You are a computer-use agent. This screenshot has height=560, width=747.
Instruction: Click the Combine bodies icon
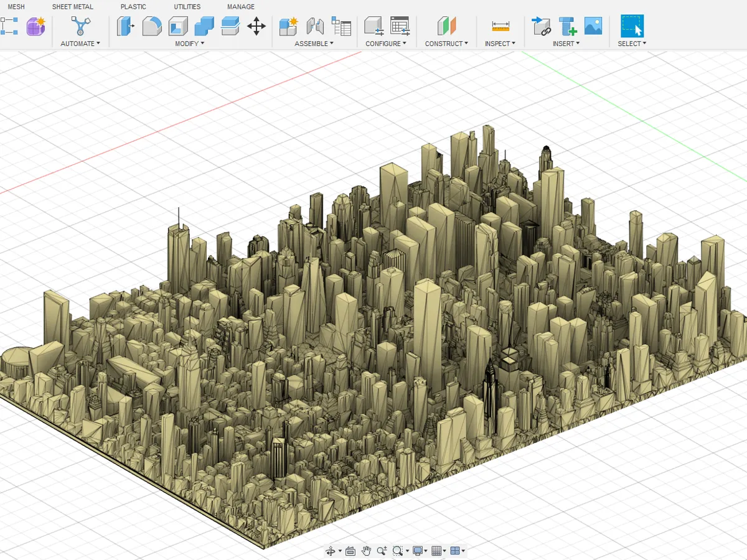pos(204,26)
